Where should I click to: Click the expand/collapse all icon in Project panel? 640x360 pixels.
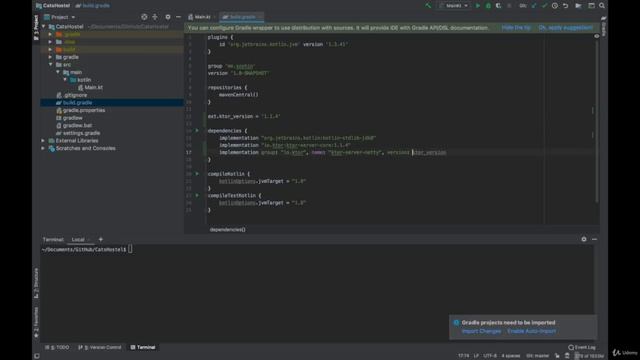[155, 17]
